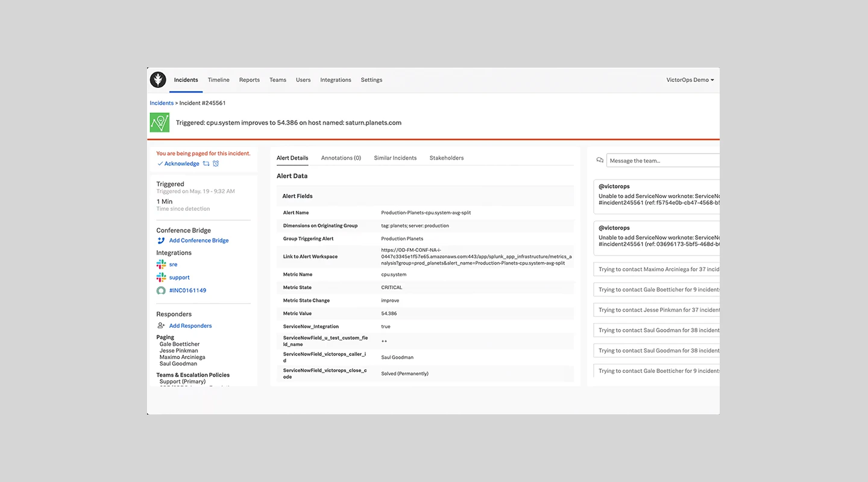This screenshot has width=868, height=482.
Task: Click the reroute arrows icon beside Acknowledge
Action: point(206,164)
